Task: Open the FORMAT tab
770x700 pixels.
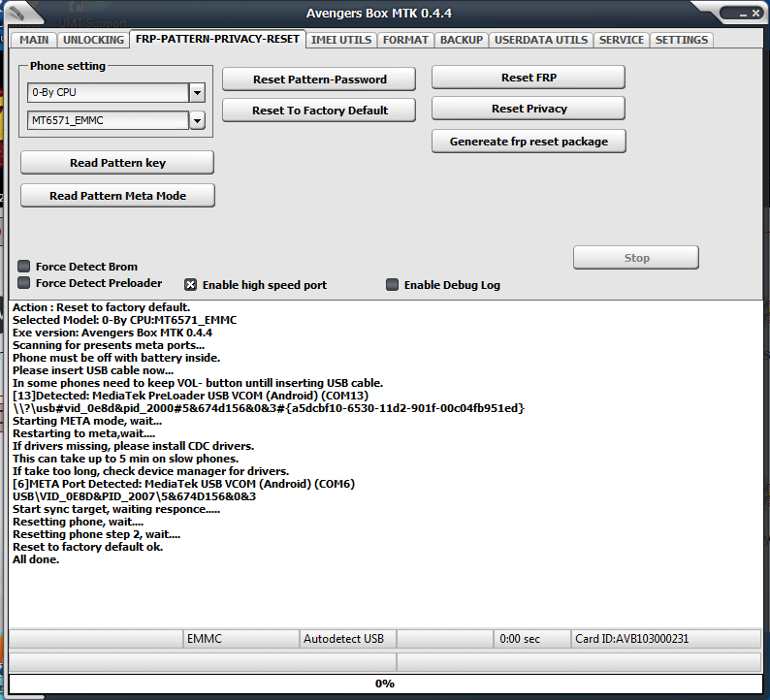Action: coord(405,40)
